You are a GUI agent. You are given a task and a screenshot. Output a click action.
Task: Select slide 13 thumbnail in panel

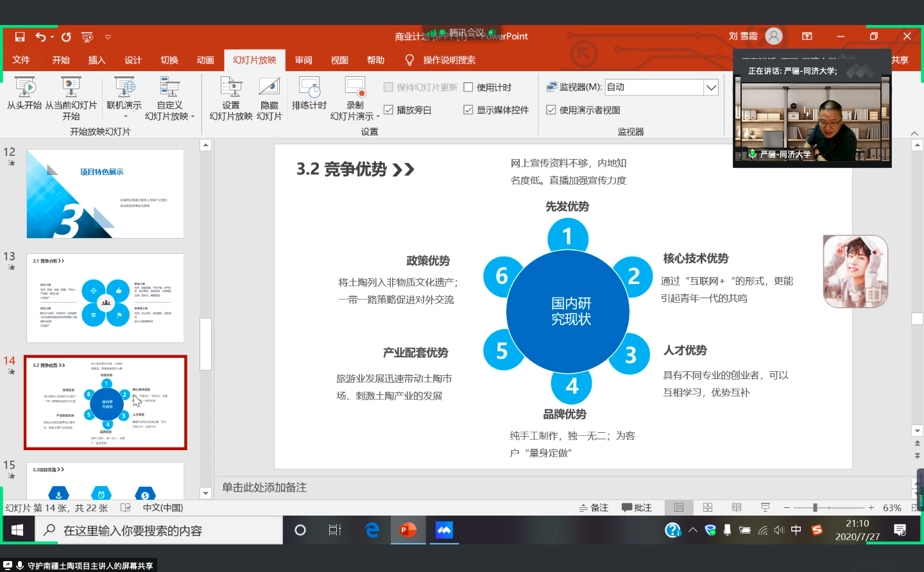point(105,298)
